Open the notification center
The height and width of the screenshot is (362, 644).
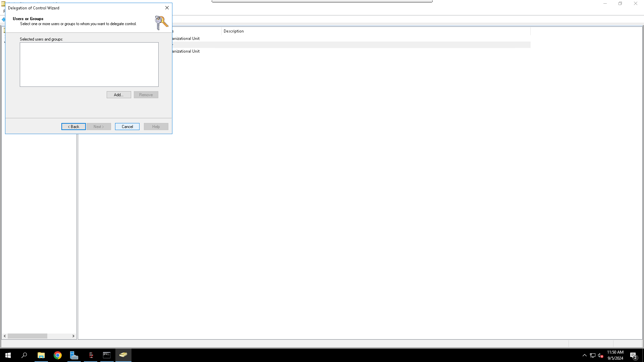click(633, 355)
